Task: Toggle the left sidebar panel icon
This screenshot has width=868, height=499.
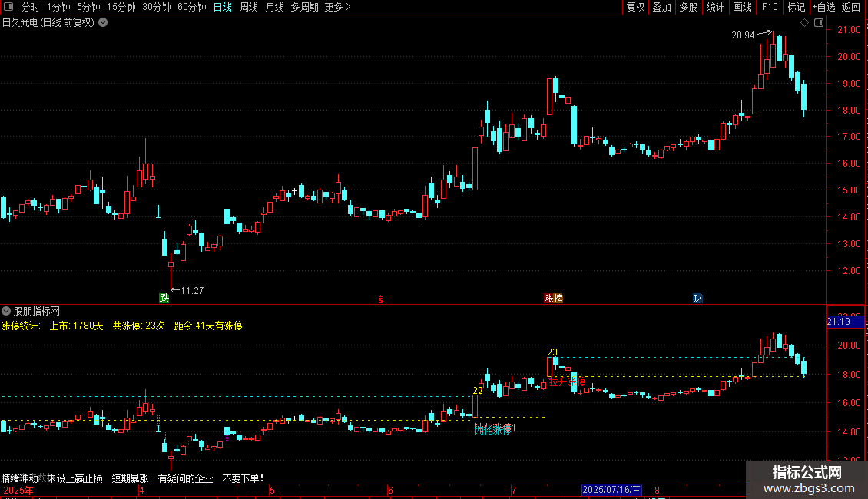Action: (x=8, y=7)
